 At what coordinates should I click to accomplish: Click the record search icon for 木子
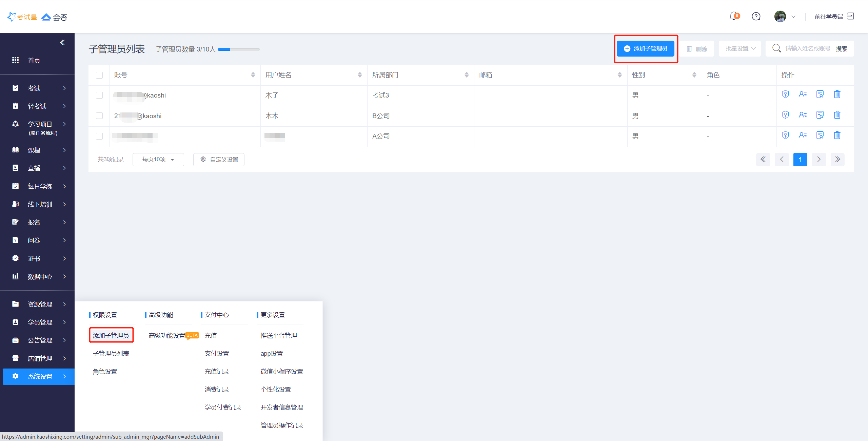pyautogui.click(x=820, y=94)
